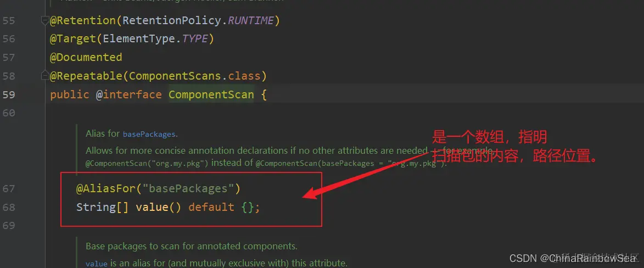Click the TYPE enum constant
Screen dimensions: 644x268
tap(195, 39)
